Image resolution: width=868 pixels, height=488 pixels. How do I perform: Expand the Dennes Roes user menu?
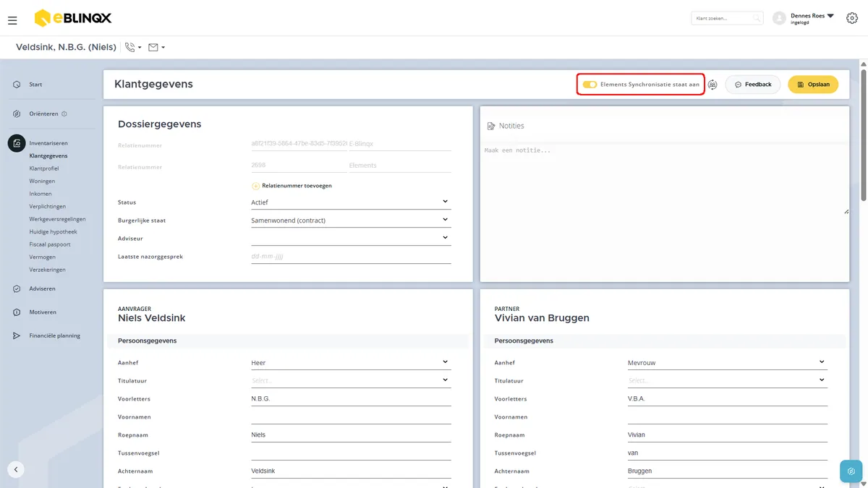pyautogui.click(x=830, y=15)
